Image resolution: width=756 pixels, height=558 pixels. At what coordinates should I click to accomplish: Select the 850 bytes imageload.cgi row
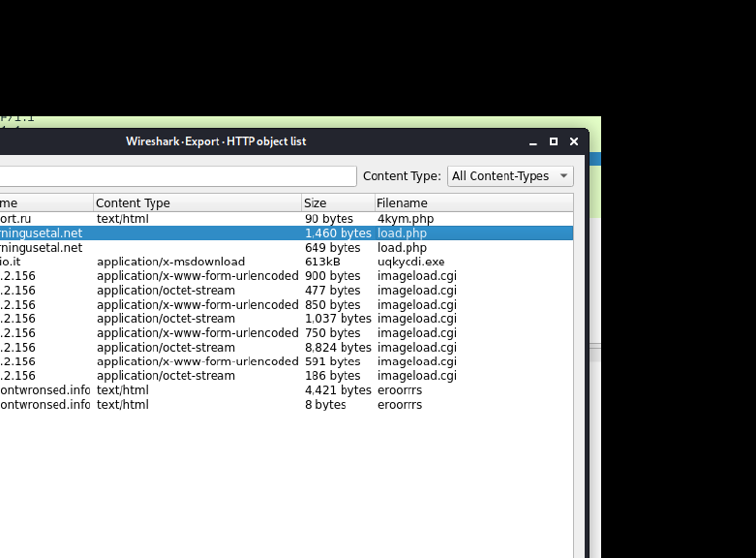coord(287,304)
